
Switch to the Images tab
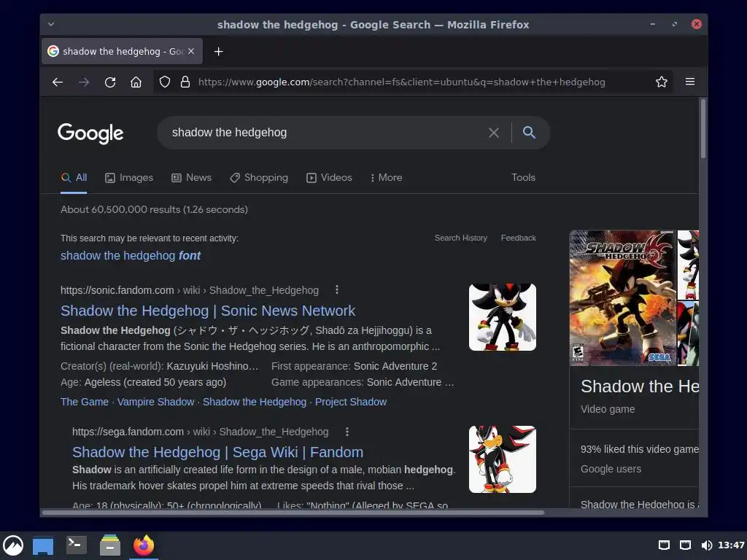[x=129, y=178]
